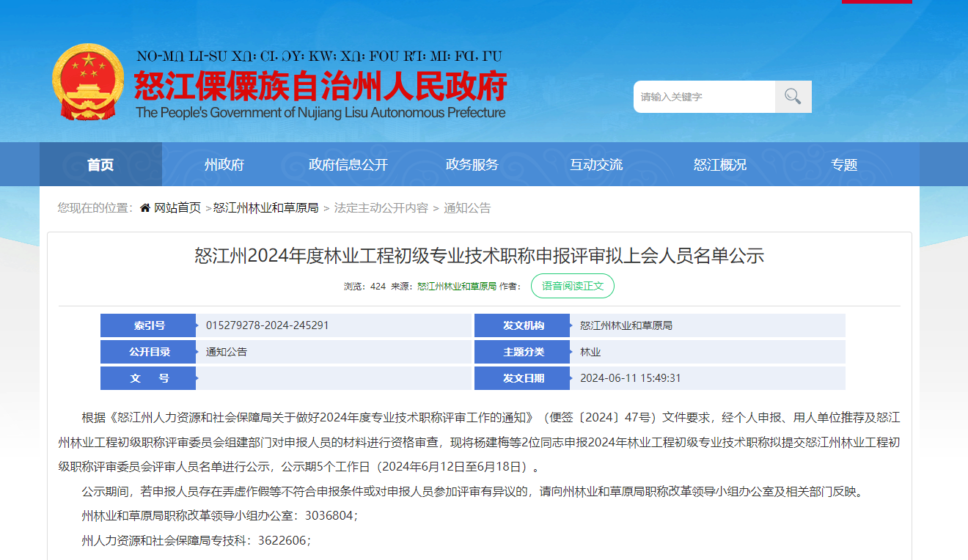
Task: Click the 通知公告 breadcrumb link
Action: 467,208
